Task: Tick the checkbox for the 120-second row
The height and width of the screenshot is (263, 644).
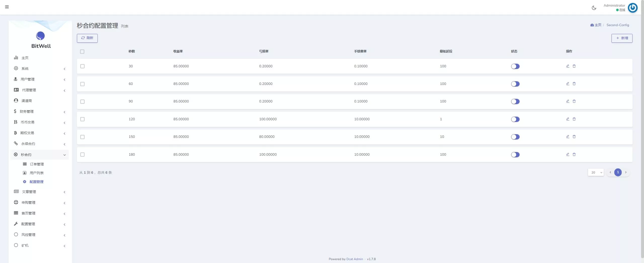Action: click(x=82, y=119)
